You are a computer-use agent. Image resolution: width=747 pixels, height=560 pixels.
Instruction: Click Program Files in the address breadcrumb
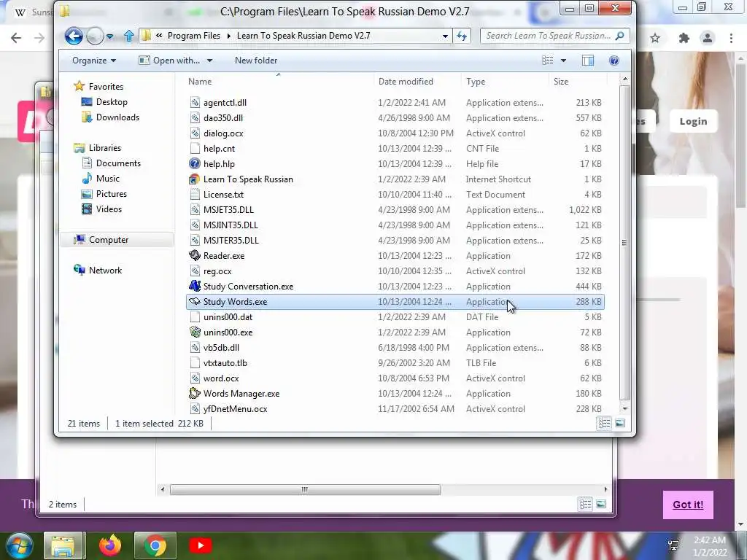click(x=194, y=36)
